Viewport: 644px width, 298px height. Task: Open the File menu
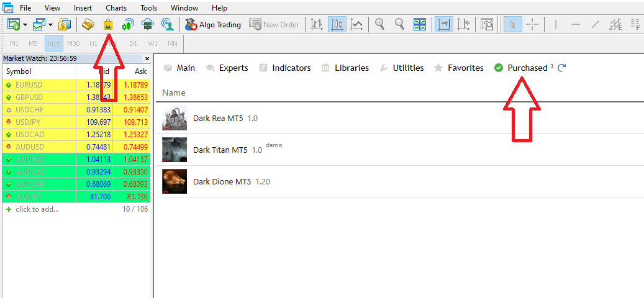coord(25,8)
